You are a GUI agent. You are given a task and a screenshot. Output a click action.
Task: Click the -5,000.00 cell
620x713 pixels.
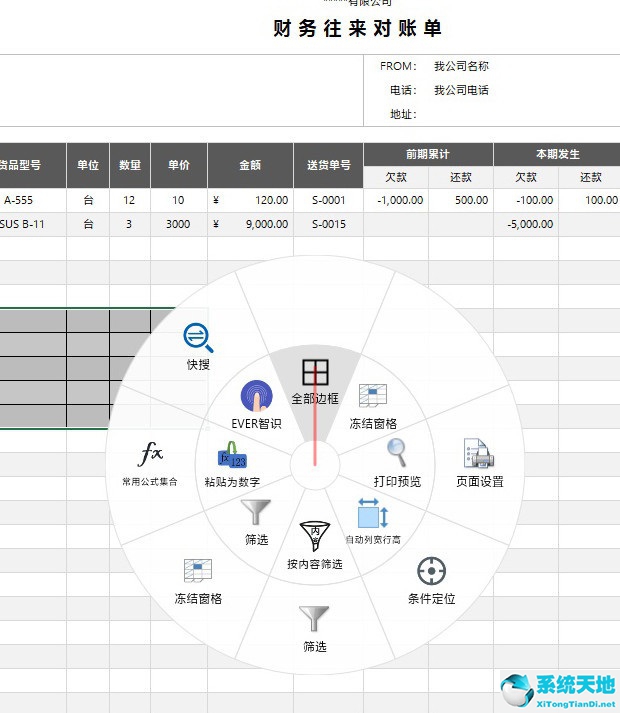[526, 224]
